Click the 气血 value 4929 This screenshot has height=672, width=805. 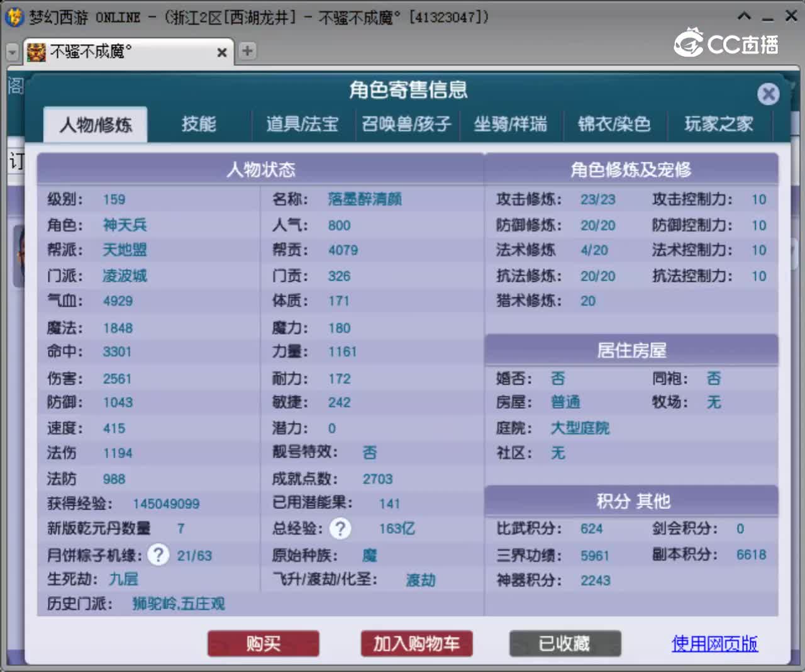118,301
